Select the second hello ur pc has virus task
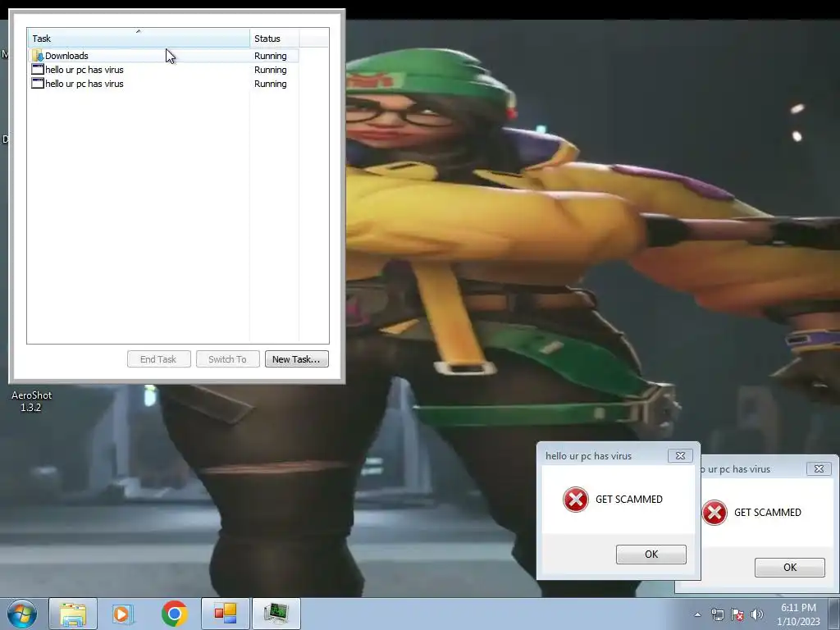Screen dimensions: 840x630 pyautogui.click(x=163, y=84)
